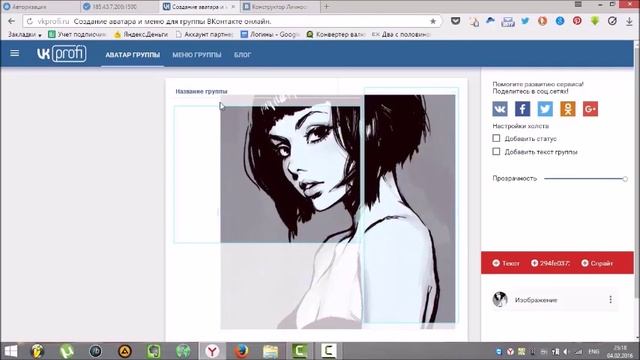Screen dimensions: 640x360
Task: Add the 294fc037 image layer button
Action: pyautogui.click(x=550, y=263)
